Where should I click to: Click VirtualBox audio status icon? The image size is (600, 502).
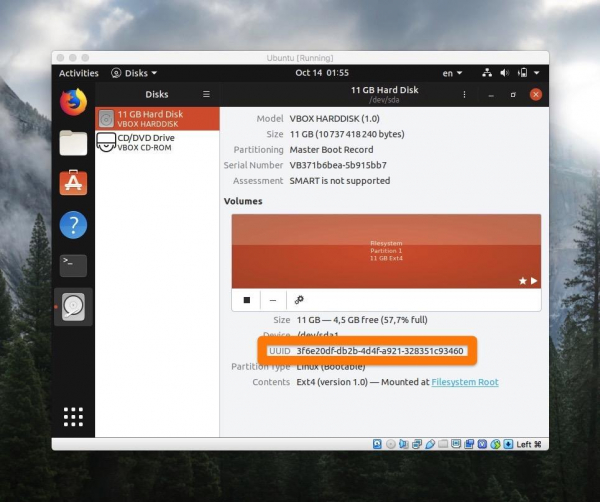(x=404, y=444)
